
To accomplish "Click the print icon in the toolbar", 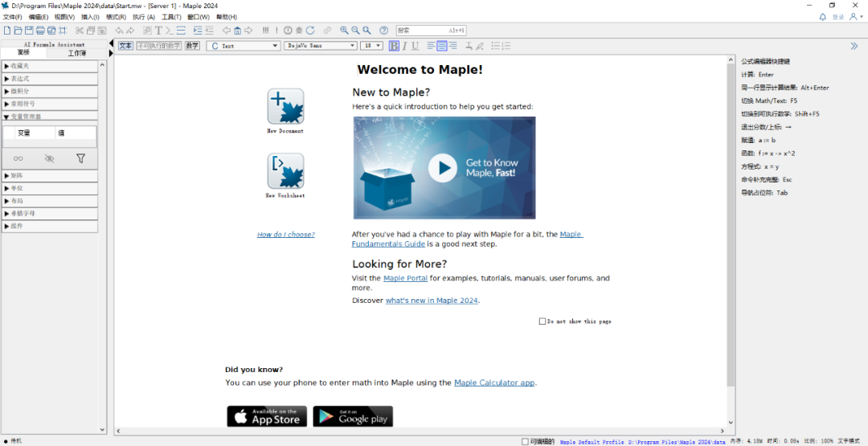I will click(41, 31).
